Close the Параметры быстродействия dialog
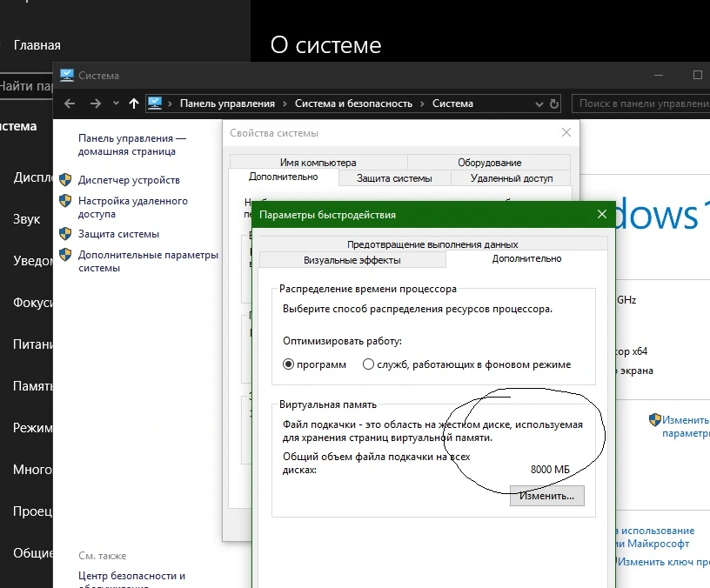Image resolution: width=710 pixels, height=588 pixels. pos(602,214)
